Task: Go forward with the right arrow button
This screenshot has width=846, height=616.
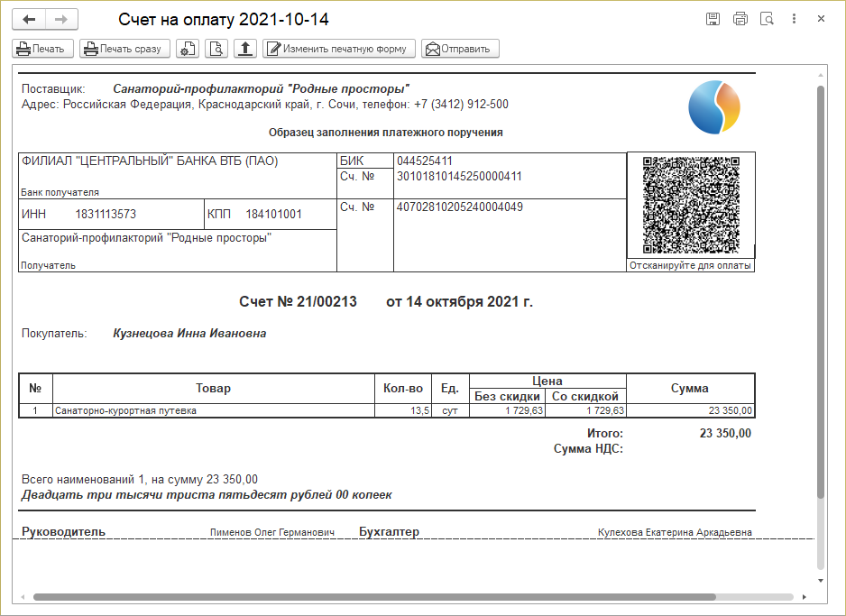Action: [x=61, y=20]
